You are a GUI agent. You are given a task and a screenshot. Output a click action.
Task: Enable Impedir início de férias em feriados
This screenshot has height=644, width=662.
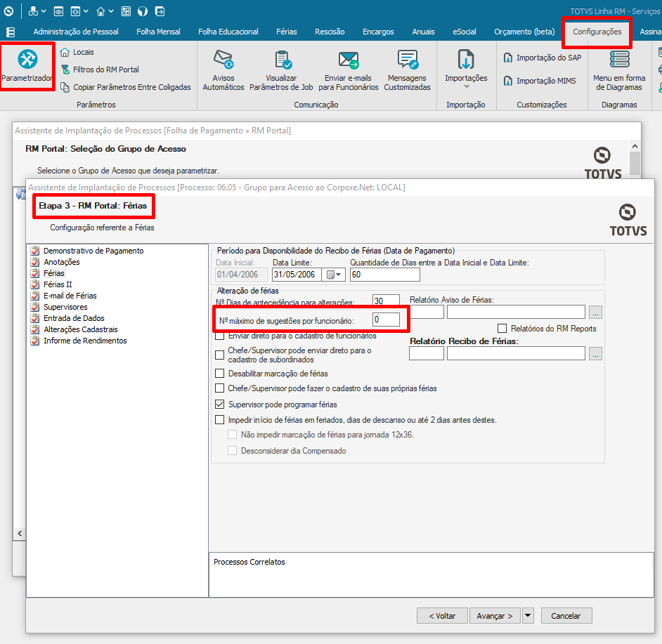click(x=219, y=420)
